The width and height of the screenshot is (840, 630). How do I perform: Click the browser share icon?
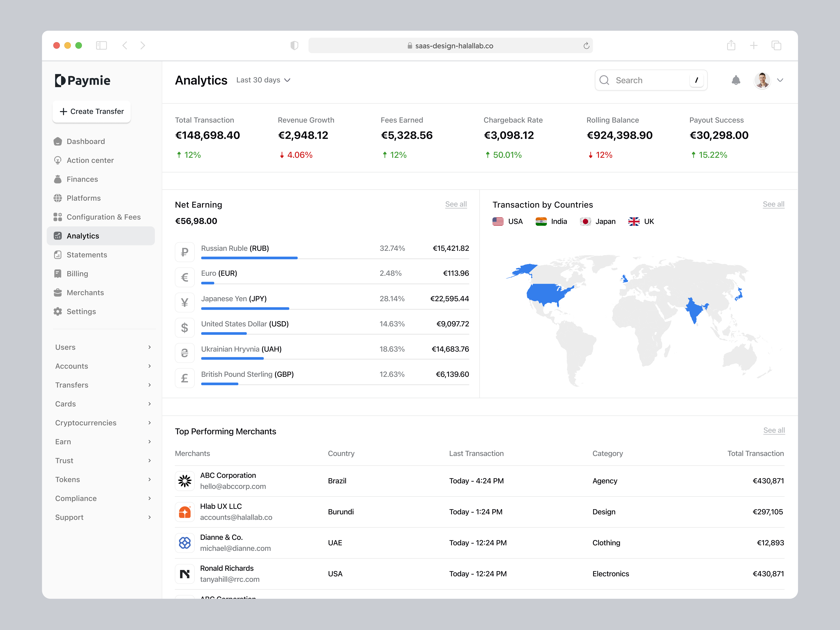point(731,45)
